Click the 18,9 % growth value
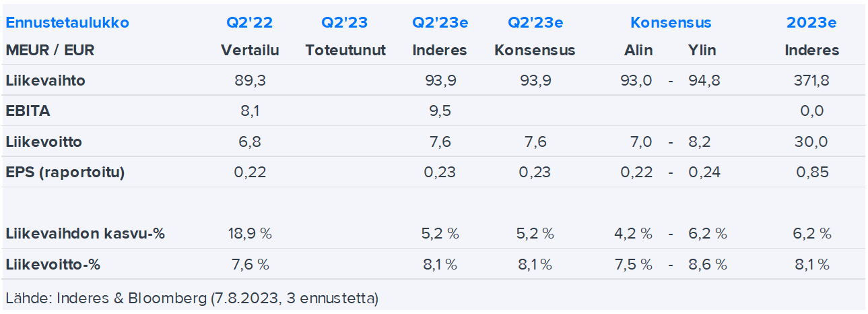The width and height of the screenshot is (868, 314). [x=250, y=234]
